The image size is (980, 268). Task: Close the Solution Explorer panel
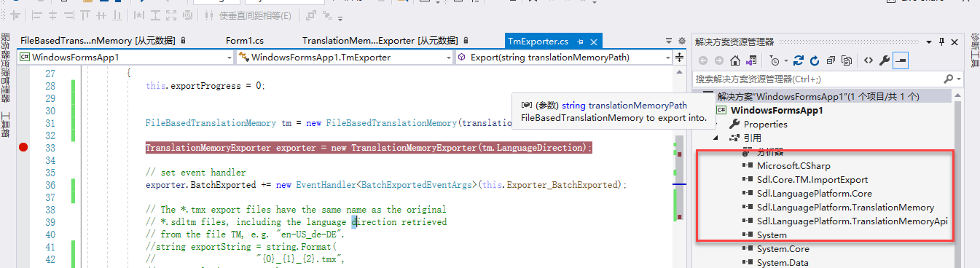[x=954, y=42]
